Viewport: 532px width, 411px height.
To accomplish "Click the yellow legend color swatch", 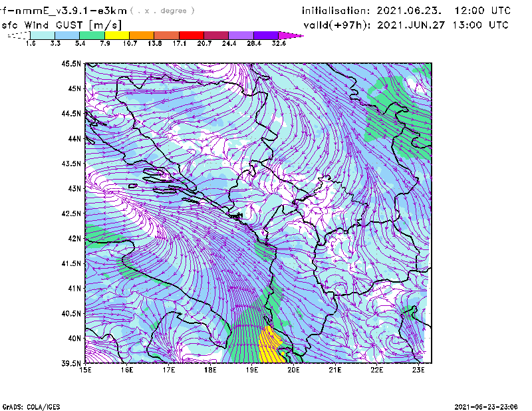I will [117, 35].
